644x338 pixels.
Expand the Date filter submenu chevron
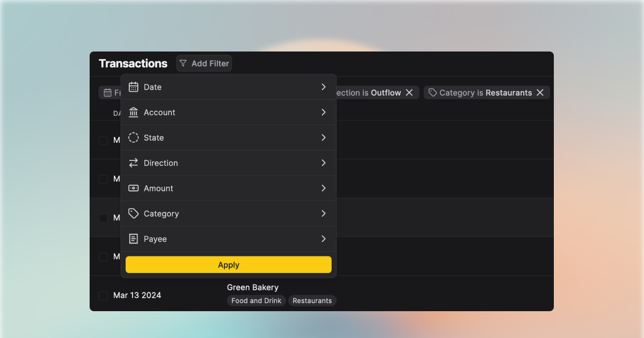(x=323, y=87)
